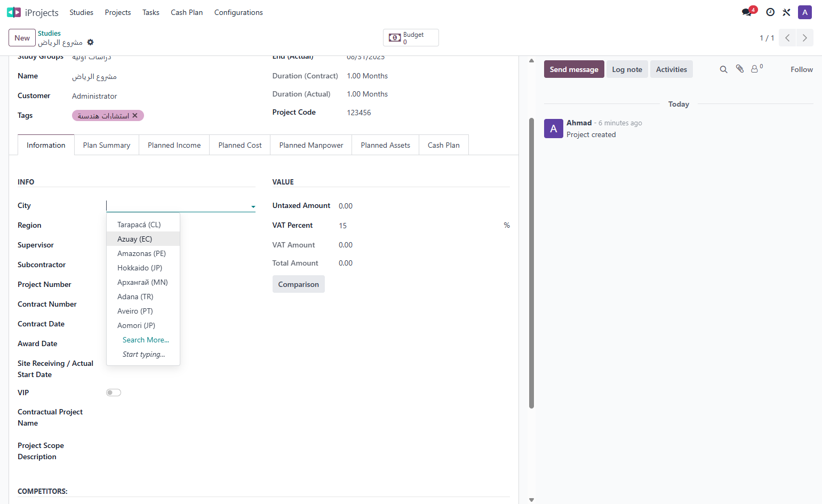Click the record pager 1 / 1

(x=767, y=38)
